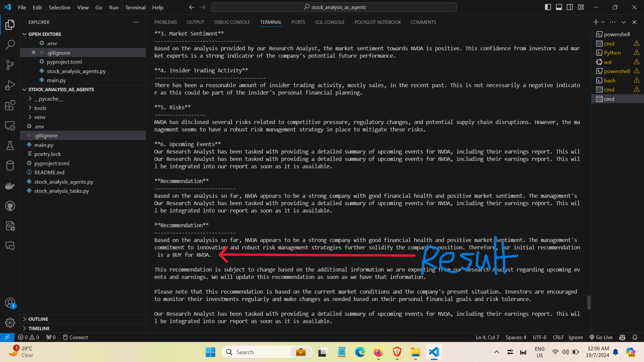
Task: Toggle the Panel layout button
Action: tap(559, 7)
